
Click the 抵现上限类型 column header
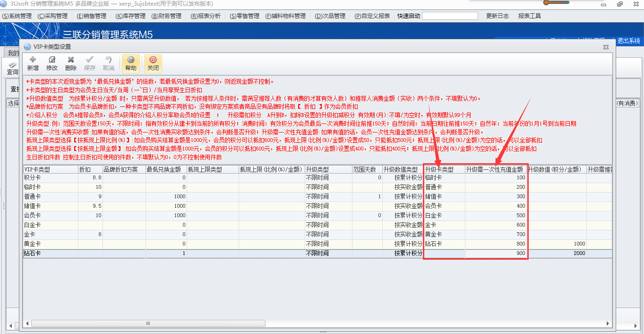(213, 169)
